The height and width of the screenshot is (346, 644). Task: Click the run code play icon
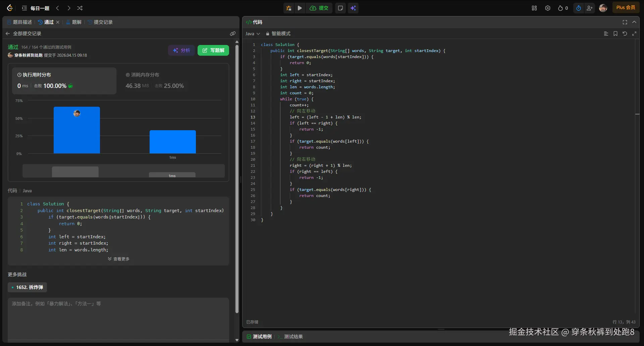click(300, 8)
